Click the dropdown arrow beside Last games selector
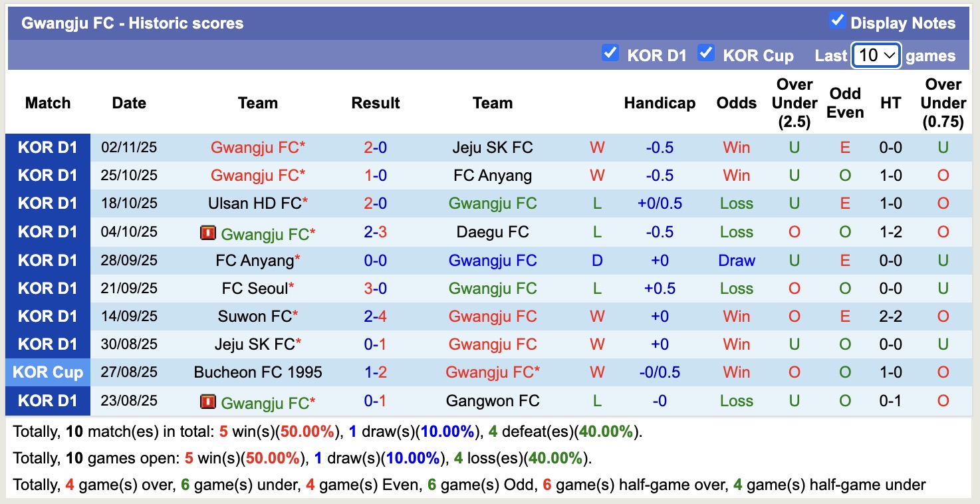The image size is (980, 504). click(x=891, y=56)
